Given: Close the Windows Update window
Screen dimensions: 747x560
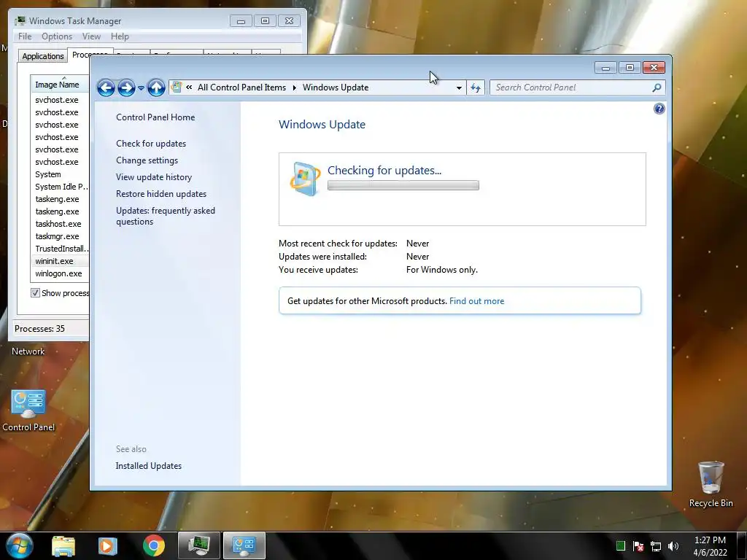Looking at the screenshot, I should [x=654, y=68].
